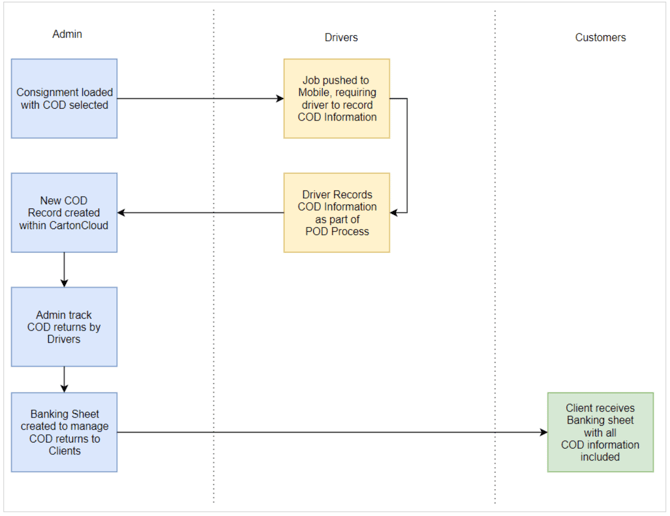670x516 pixels.
Task: Select the 'Drivers' swimlane header label
Action: [x=341, y=38]
